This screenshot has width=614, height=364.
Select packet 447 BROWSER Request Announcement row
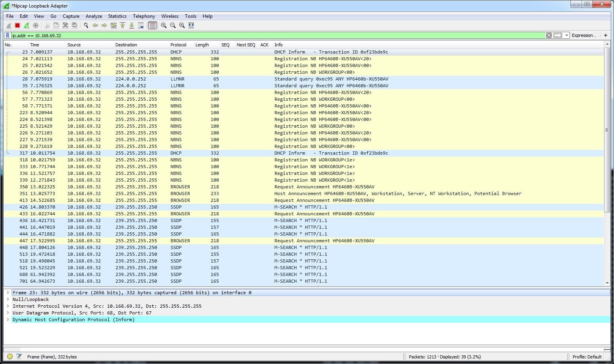point(304,241)
